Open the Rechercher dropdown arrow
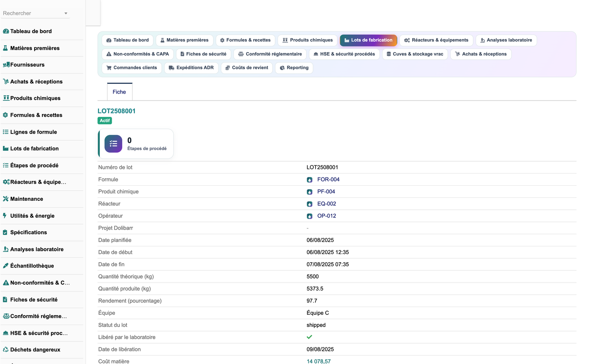Image resolution: width=589 pixels, height=364 pixels. [66, 13]
